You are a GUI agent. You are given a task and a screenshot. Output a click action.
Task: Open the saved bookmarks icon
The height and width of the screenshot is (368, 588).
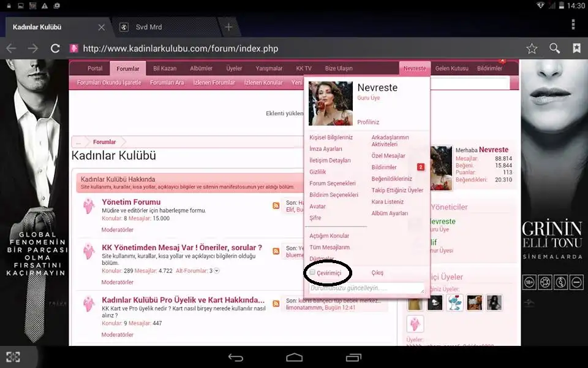coord(576,48)
